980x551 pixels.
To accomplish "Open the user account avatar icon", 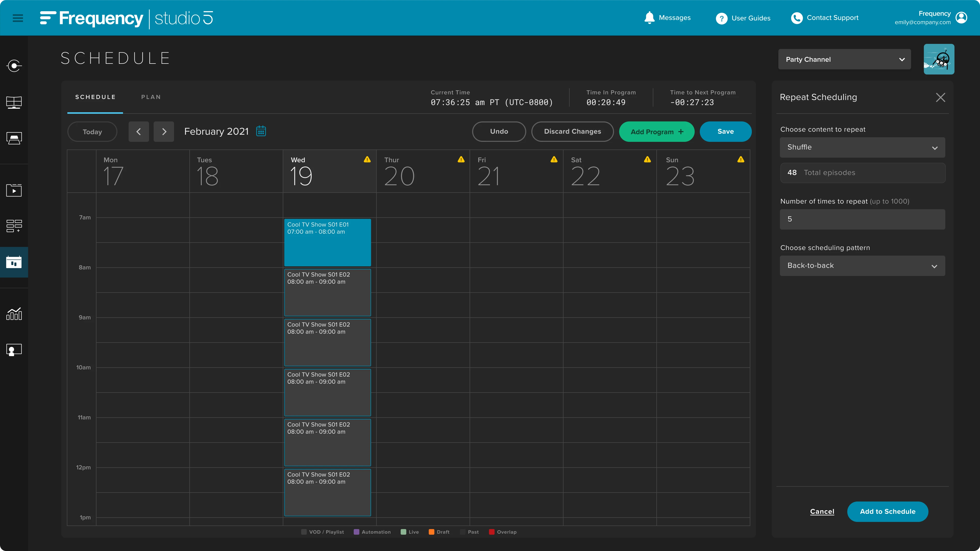I will tap(961, 18).
